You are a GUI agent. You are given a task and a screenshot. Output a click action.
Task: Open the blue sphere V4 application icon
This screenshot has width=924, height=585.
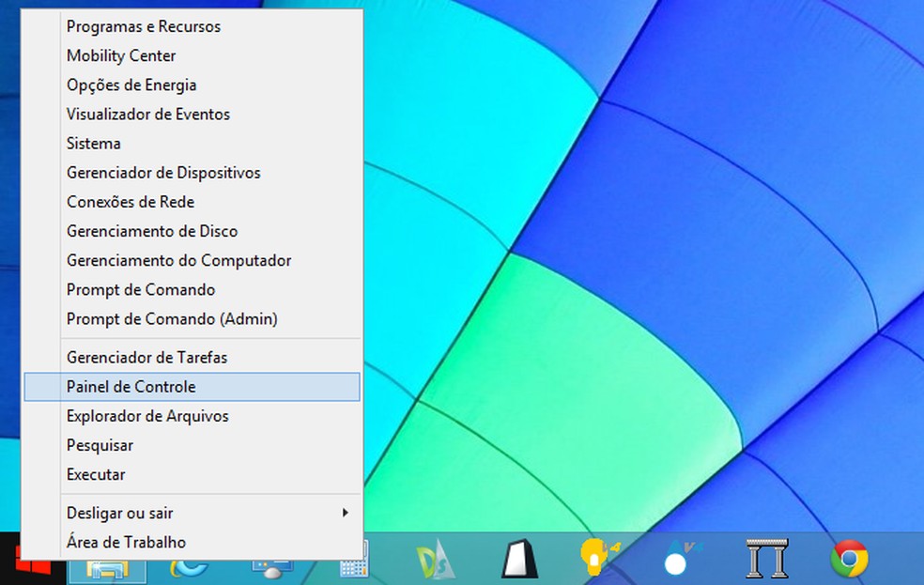click(x=676, y=559)
